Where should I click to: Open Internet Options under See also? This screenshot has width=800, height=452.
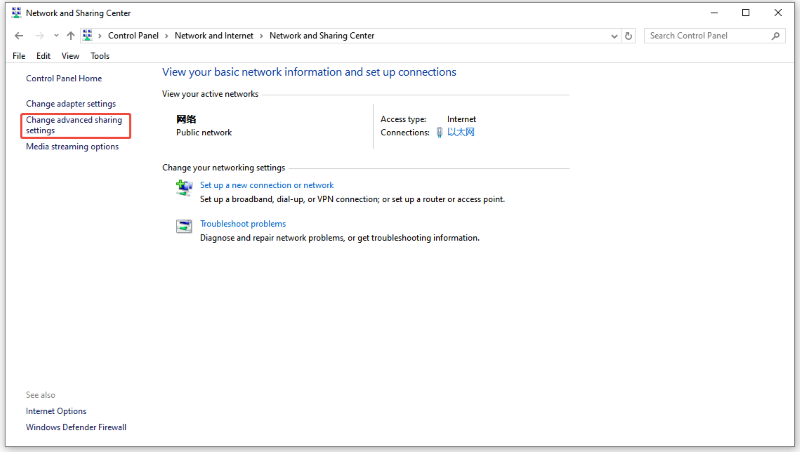(56, 411)
